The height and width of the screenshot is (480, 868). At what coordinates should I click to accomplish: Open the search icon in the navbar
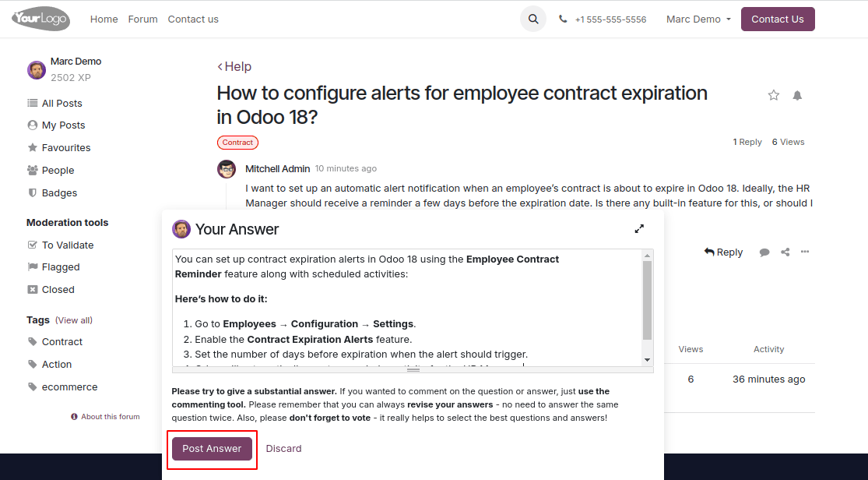[532, 19]
